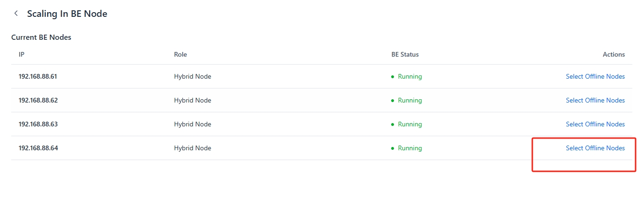
Task: Click the IP address 192.168.88.63
Action: [38, 124]
